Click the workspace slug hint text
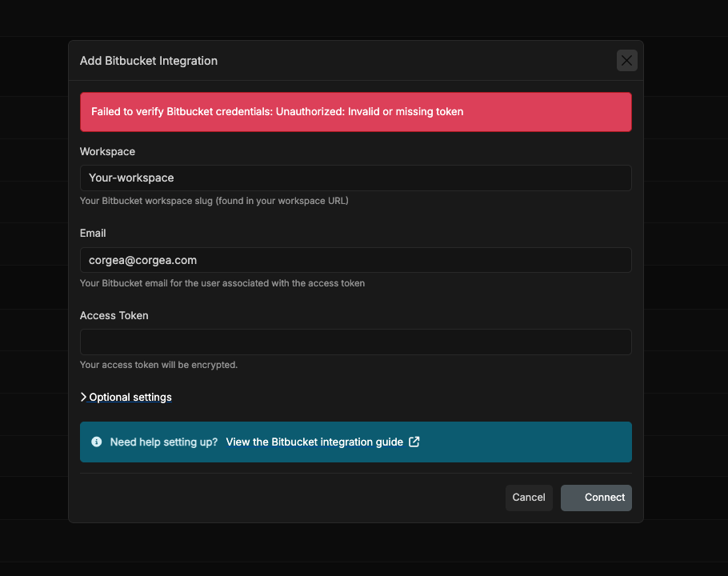Image resolution: width=728 pixels, height=576 pixels. pyautogui.click(x=214, y=201)
